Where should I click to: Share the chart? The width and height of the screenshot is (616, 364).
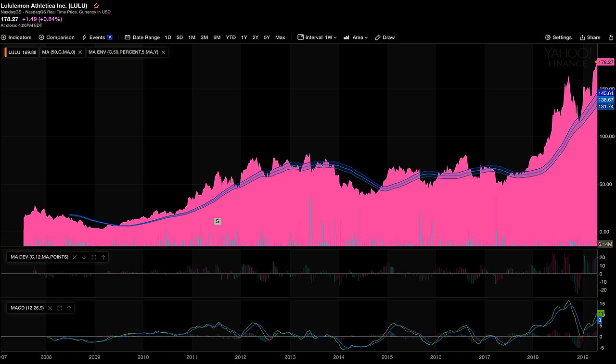[590, 38]
